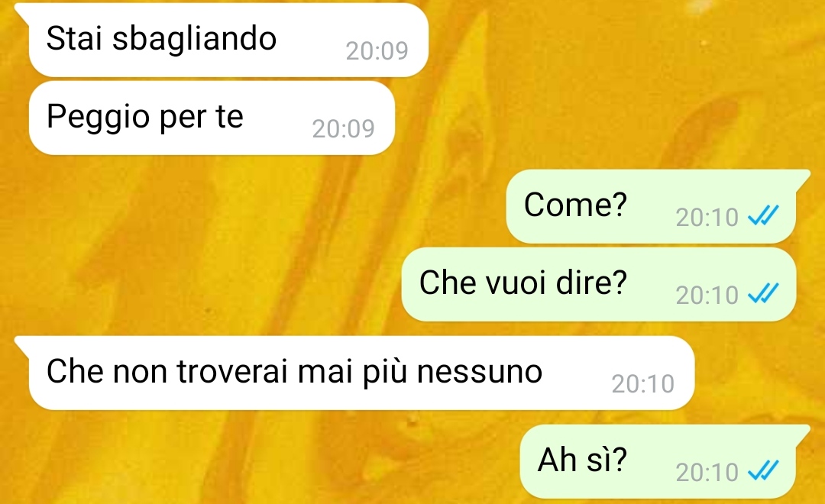Tap the word 'nessuno' in received message

click(x=479, y=372)
